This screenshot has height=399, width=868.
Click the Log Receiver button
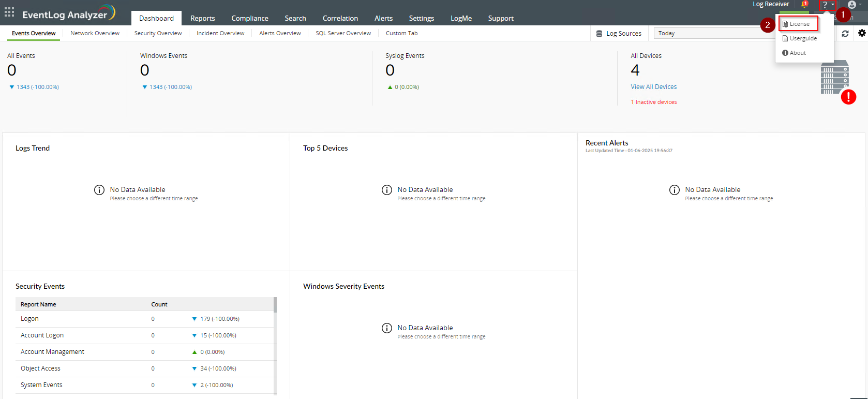coord(770,4)
